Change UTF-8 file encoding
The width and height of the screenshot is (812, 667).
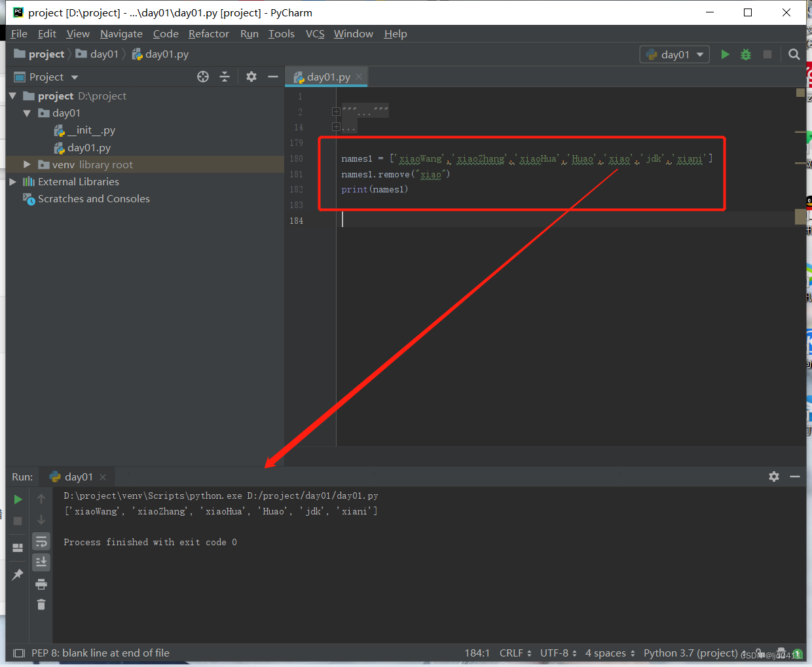point(559,653)
